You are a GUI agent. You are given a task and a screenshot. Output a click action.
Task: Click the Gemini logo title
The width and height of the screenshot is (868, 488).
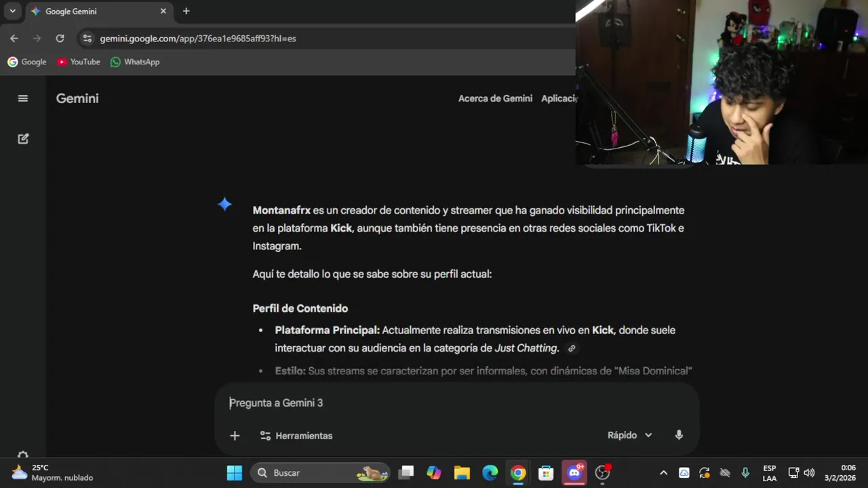point(77,98)
